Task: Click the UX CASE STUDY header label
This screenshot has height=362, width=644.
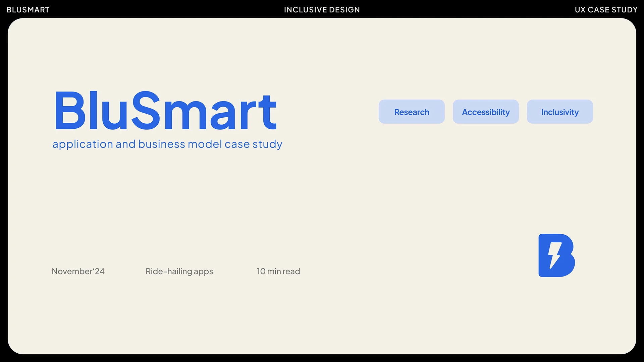Action: click(x=606, y=10)
